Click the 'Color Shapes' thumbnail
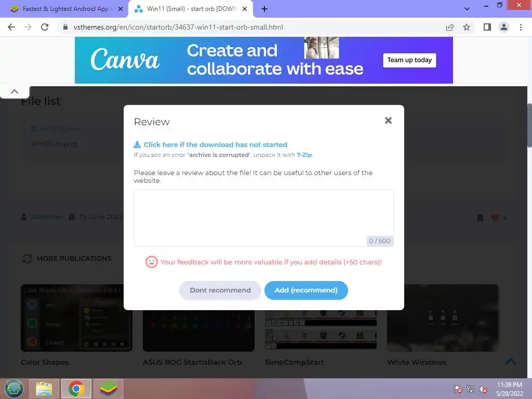532x399 pixels. coord(77,318)
